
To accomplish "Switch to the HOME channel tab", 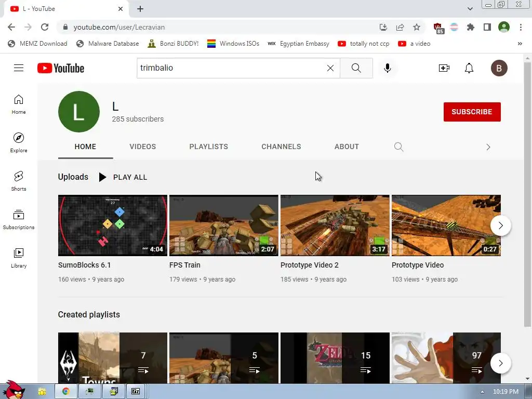I will [x=85, y=147].
